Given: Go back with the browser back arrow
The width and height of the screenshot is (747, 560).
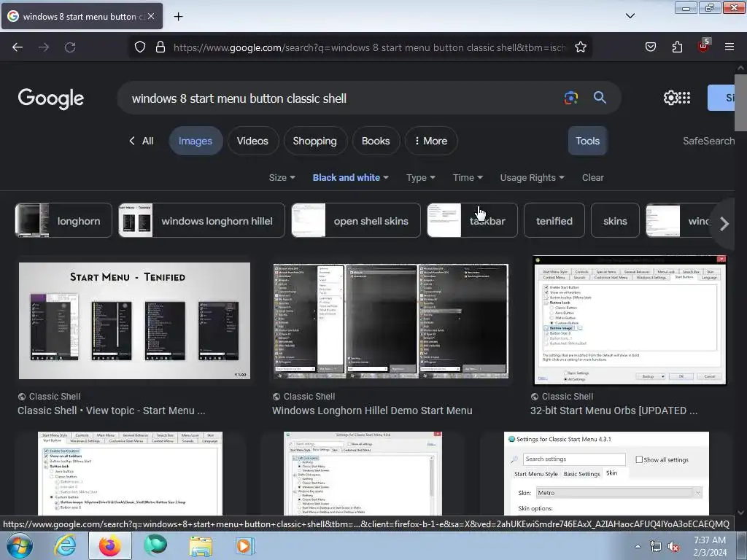Looking at the screenshot, I should click(18, 47).
